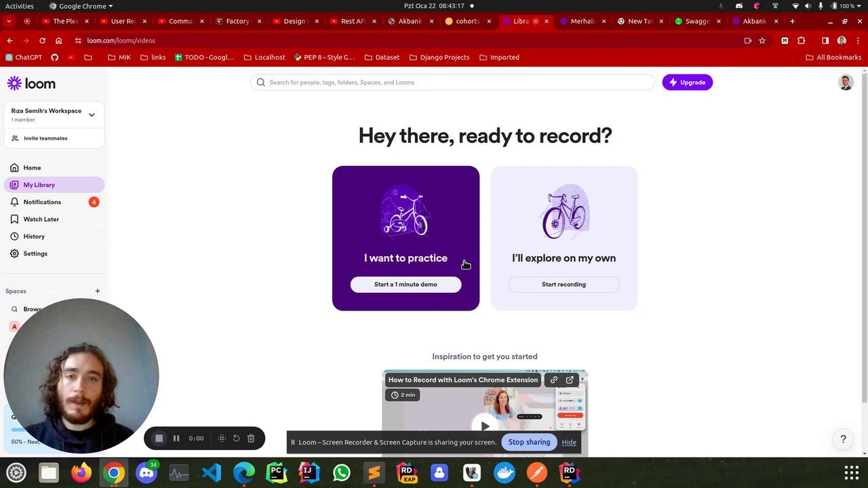Copy link on the inspiration video
The image size is (868, 488).
[x=554, y=380]
